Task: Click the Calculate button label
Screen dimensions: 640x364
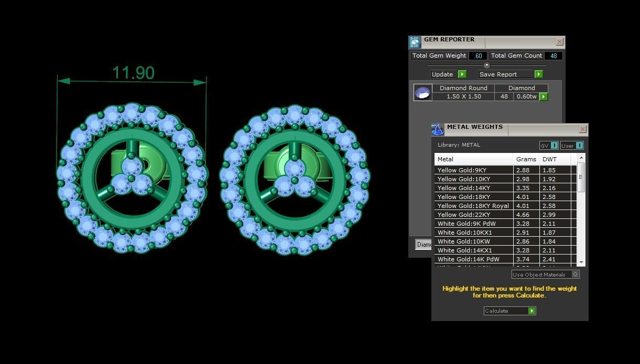Action: point(496,311)
